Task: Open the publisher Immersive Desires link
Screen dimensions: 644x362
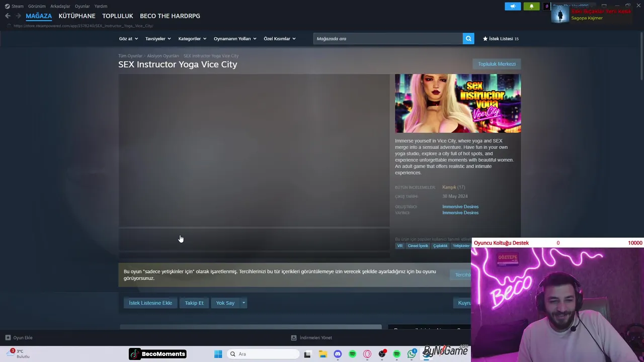Action: click(x=460, y=213)
